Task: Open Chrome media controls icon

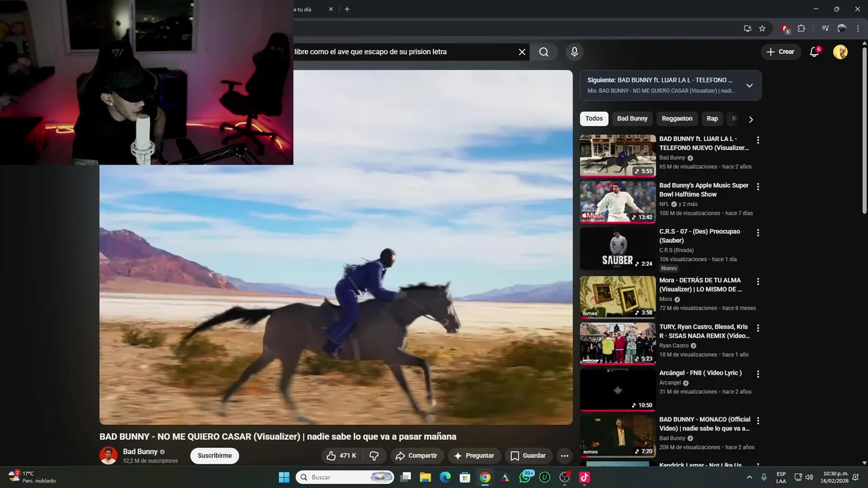Action: pyautogui.click(x=825, y=28)
